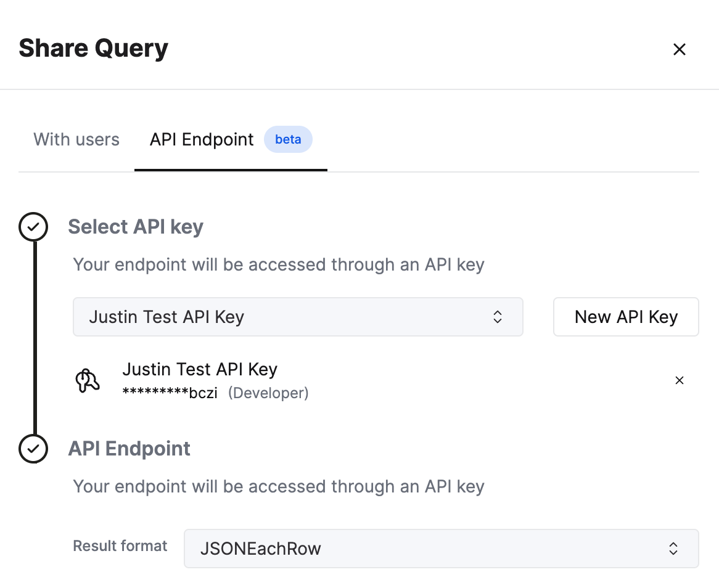The width and height of the screenshot is (719, 588).
Task: Open the Result format dropdown showing JSONEachRow
Action: coord(441,549)
